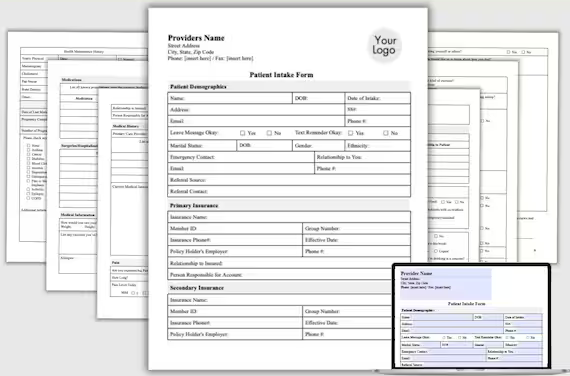
Task: Click the Gender field
Action: coord(318,145)
